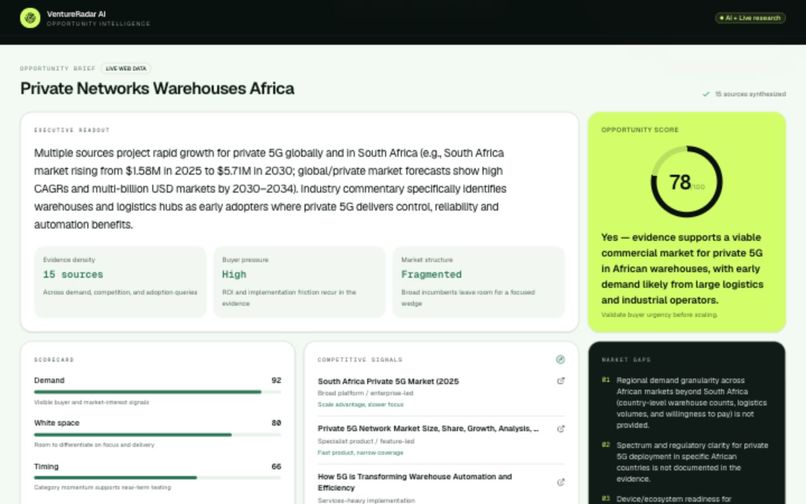The width and height of the screenshot is (806, 504).
Task: Click Scale advantage, slower focus tag
Action: [360, 404]
